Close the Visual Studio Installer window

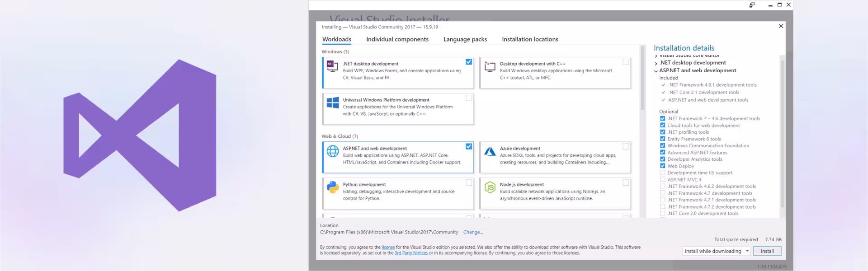788,5
